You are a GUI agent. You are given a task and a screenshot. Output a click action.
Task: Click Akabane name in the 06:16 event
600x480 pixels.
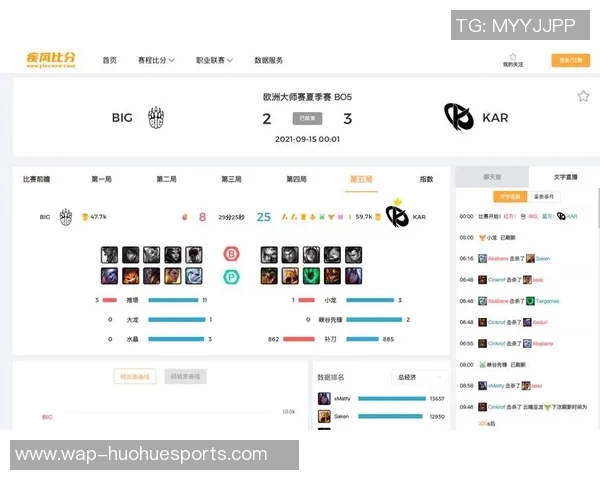[498, 259]
